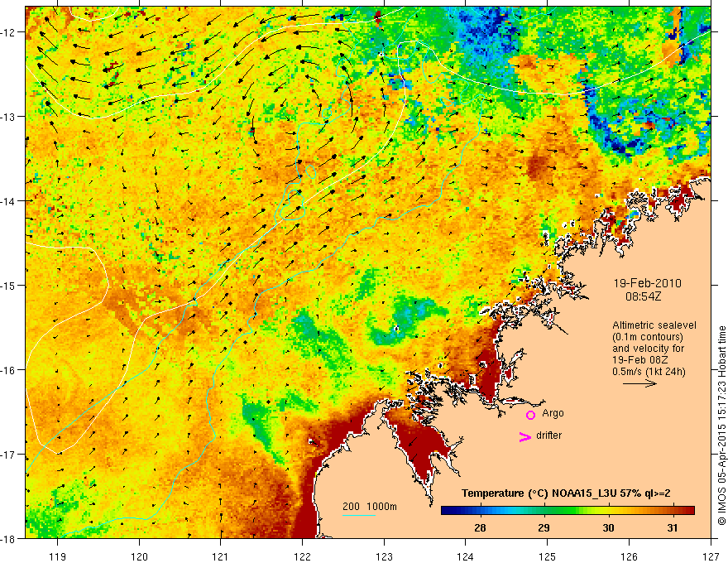Click the color bar value 29

point(544,527)
